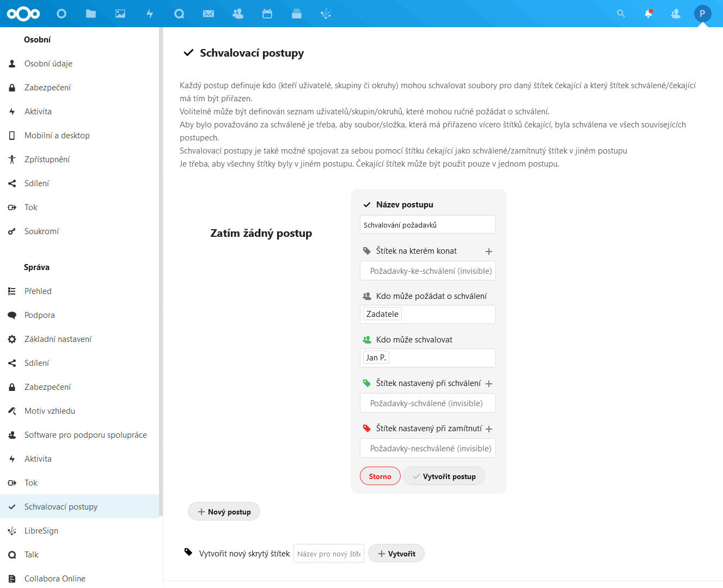Open the Talk app icon in top bar
This screenshot has width=723, height=588.
179,14
